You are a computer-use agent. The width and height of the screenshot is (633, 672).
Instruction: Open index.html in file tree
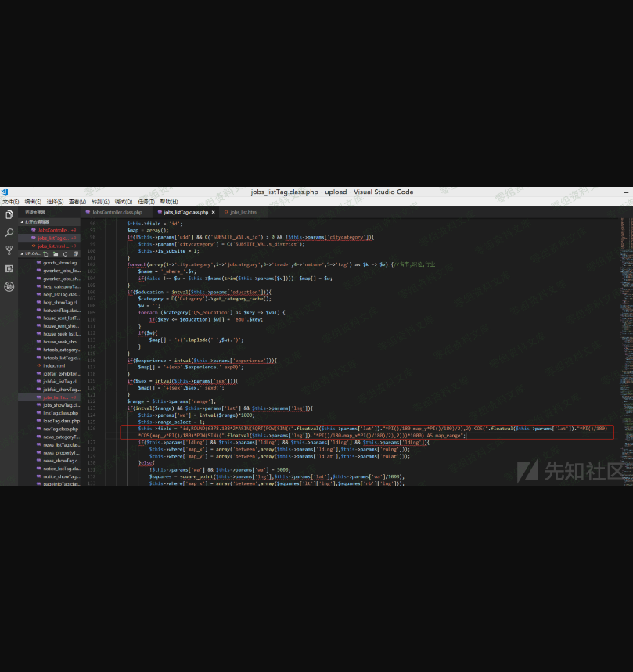[x=54, y=365]
